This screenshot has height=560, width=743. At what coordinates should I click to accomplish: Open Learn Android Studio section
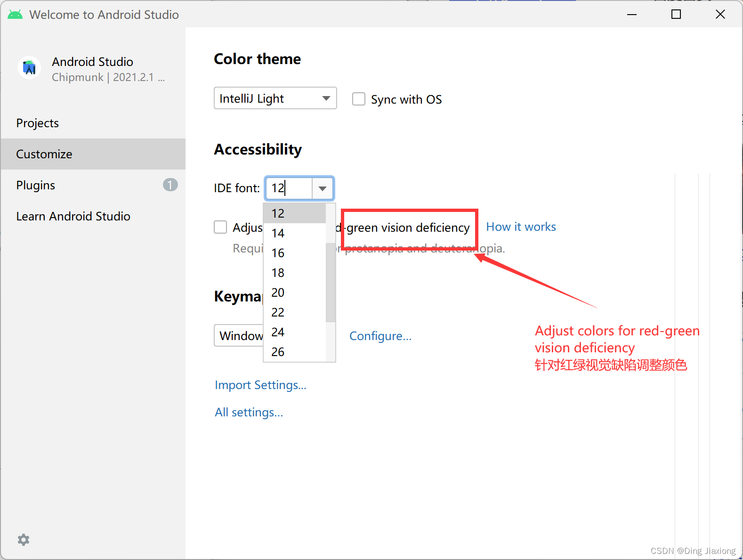coord(93,216)
